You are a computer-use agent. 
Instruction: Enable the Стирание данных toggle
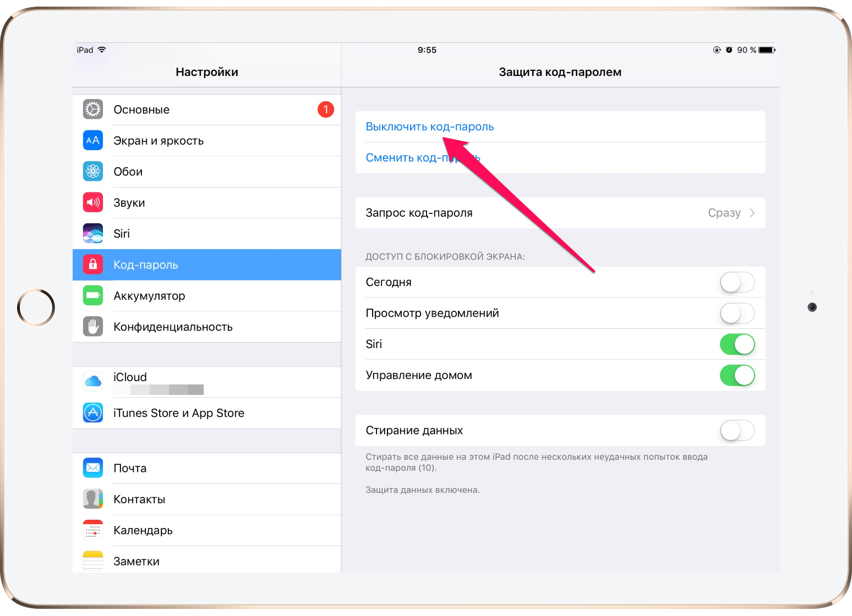tap(738, 430)
